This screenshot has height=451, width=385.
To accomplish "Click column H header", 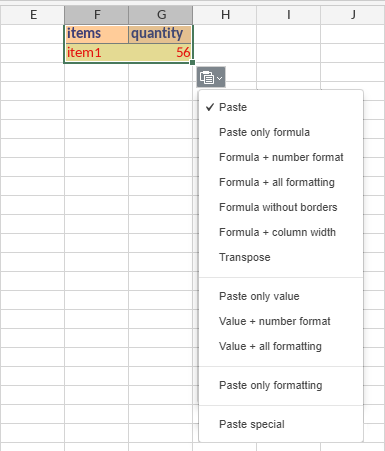I will [225, 15].
